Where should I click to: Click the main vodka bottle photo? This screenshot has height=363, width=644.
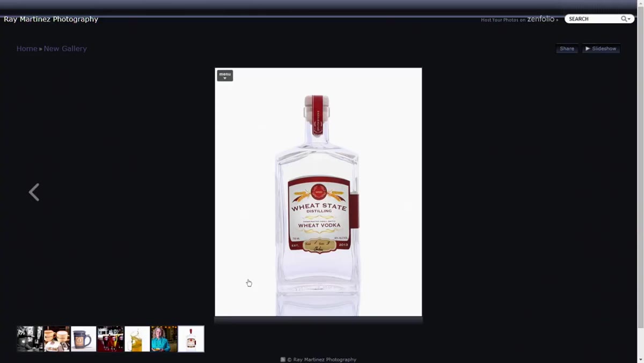tap(318, 192)
